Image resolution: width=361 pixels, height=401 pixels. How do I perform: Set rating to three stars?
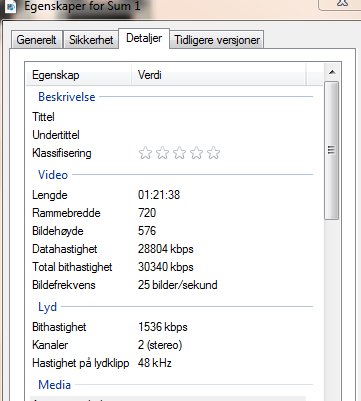click(179, 153)
